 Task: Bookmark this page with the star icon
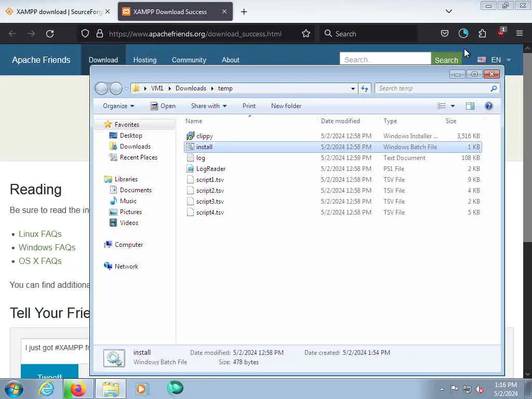(305, 34)
